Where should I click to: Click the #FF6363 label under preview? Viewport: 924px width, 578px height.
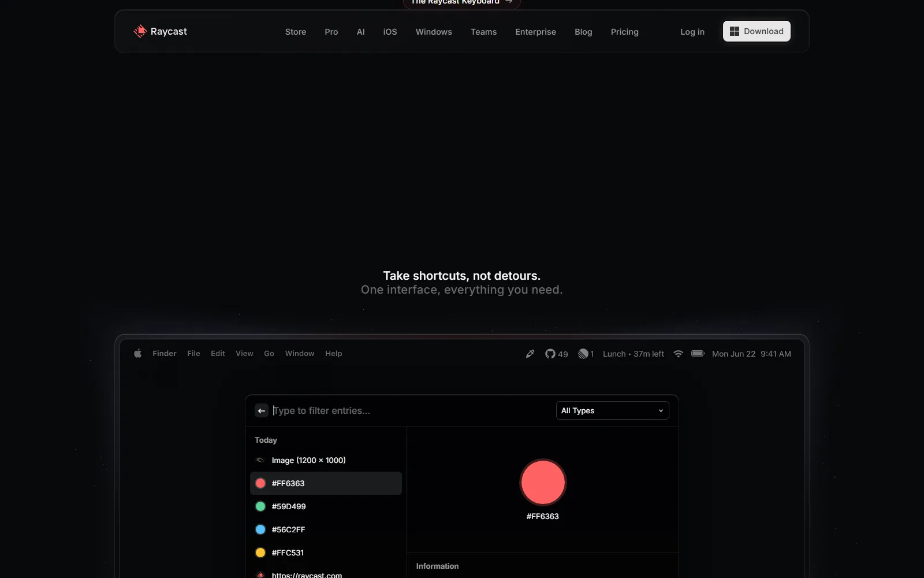(x=543, y=516)
